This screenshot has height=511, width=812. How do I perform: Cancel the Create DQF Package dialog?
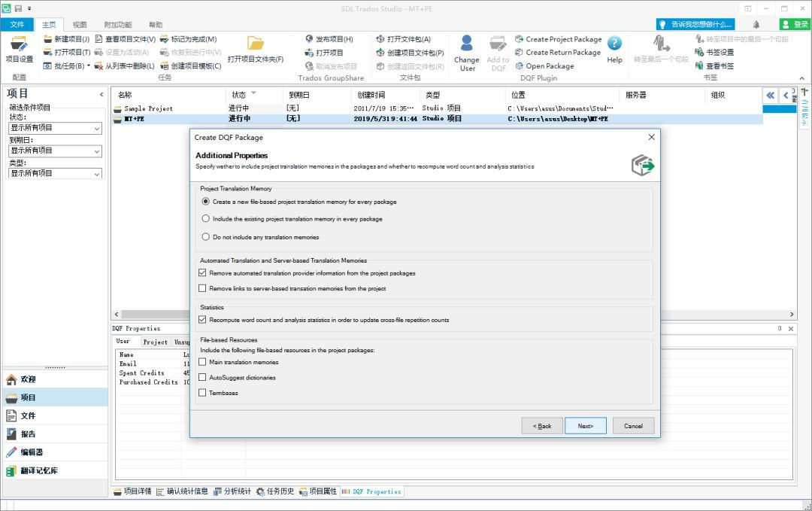click(x=632, y=425)
